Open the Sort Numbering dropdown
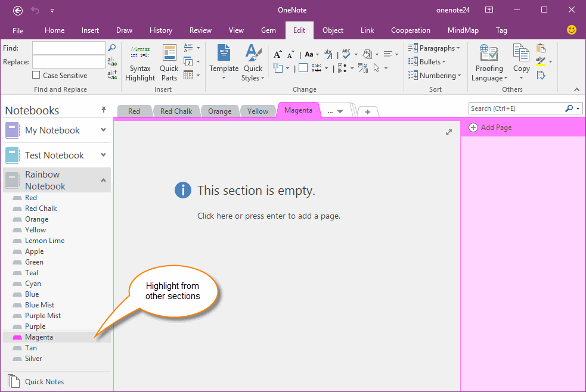This screenshot has width=586, height=392. click(435, 76)
